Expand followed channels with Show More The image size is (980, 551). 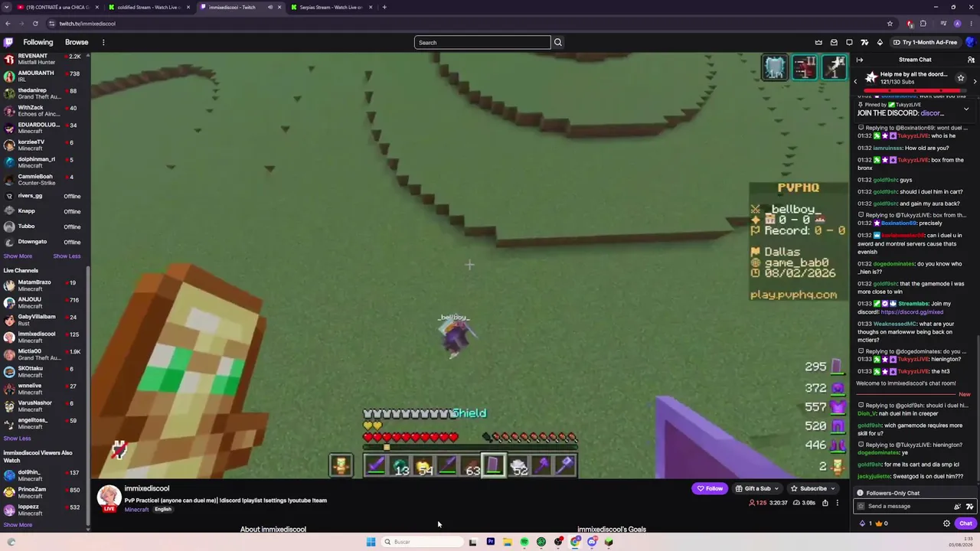pyautogui.click(x=18, y=256)
